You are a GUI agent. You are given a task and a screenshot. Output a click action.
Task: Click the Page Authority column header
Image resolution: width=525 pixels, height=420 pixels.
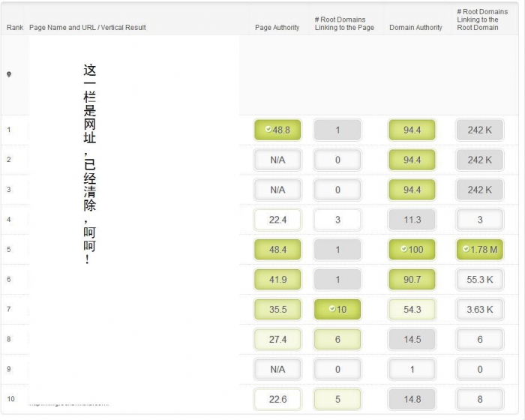point(277,28)
